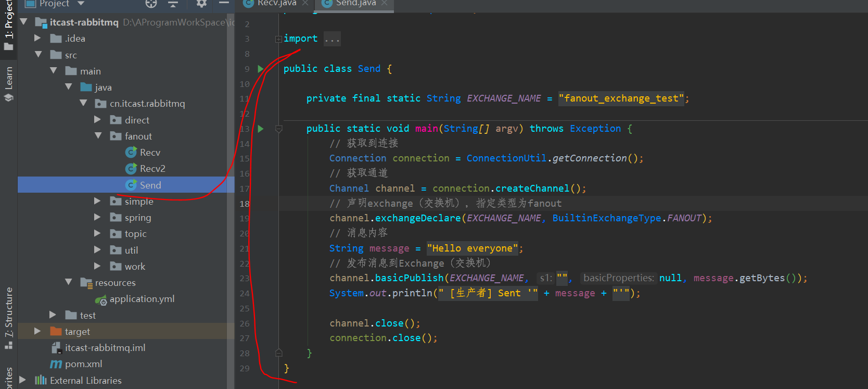Screen dimensions: 868x389
Task: Open the Project view type dropdown
Action: [81, 4]
